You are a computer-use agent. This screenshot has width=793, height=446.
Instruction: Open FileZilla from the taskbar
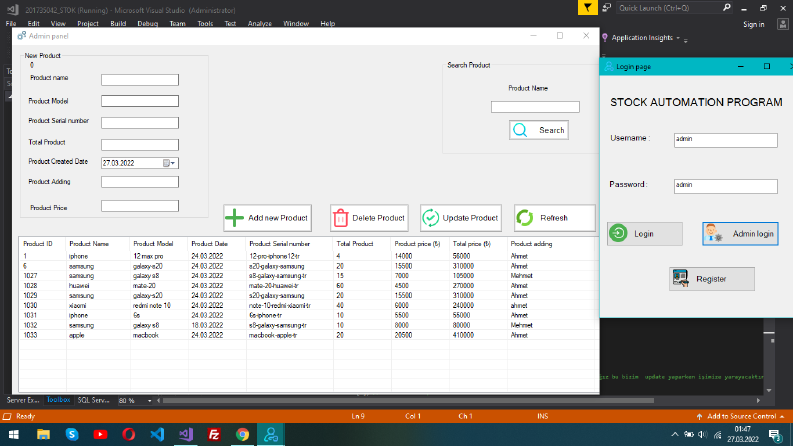point(214,434)
